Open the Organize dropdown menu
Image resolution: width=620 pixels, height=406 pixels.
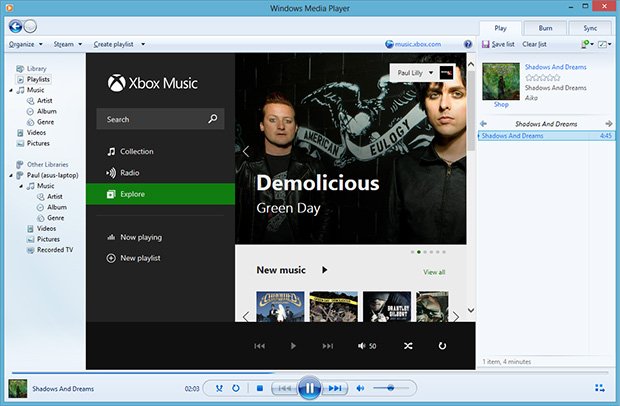pos(26,44)
